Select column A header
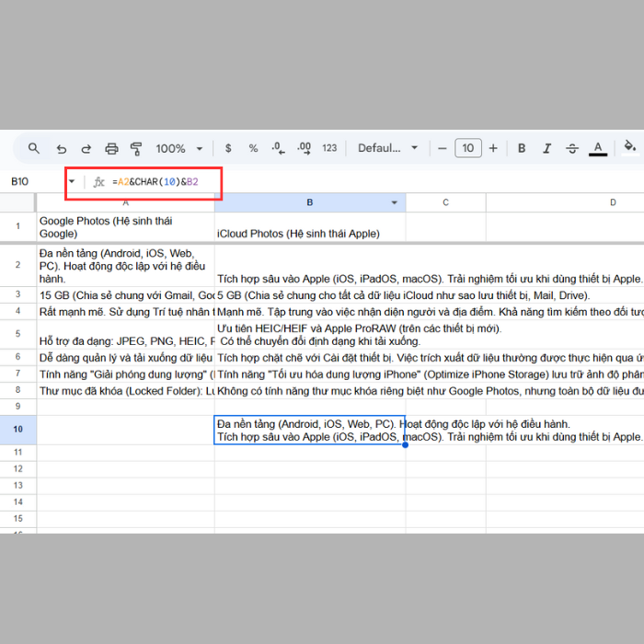Image resolution: width=644 pixels, height=644 pixels. coord(126,202)
